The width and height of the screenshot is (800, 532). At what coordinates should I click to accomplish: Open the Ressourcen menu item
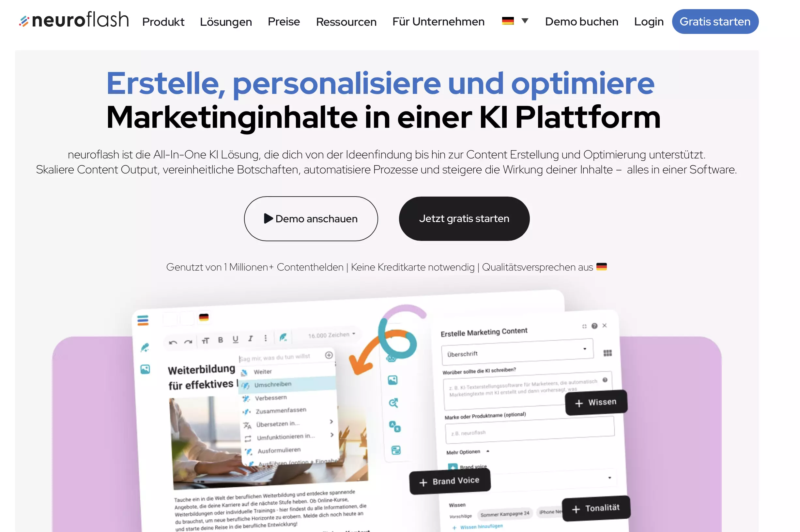(346, 22)
